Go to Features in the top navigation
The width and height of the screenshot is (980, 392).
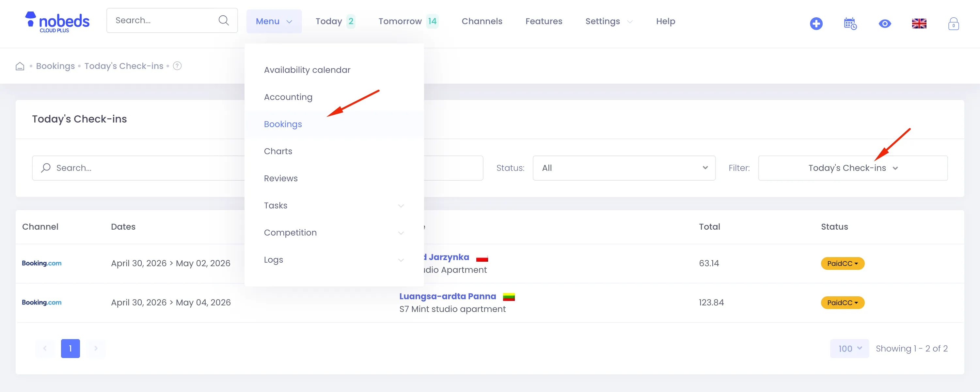tap(544, 21)
